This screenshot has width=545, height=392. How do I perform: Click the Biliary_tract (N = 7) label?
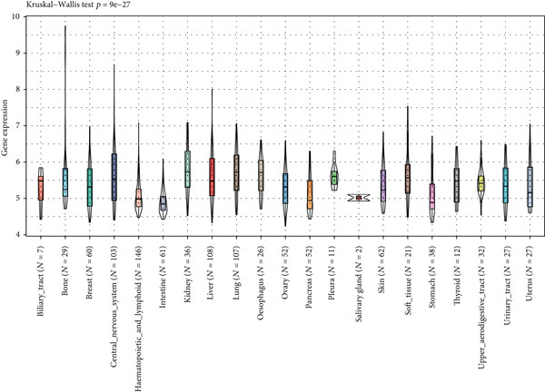(41, 281)
